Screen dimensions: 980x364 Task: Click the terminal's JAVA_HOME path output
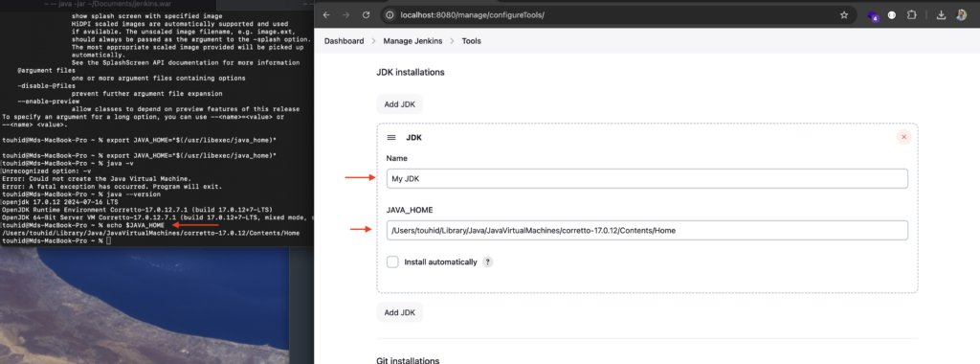click(150, 233)
